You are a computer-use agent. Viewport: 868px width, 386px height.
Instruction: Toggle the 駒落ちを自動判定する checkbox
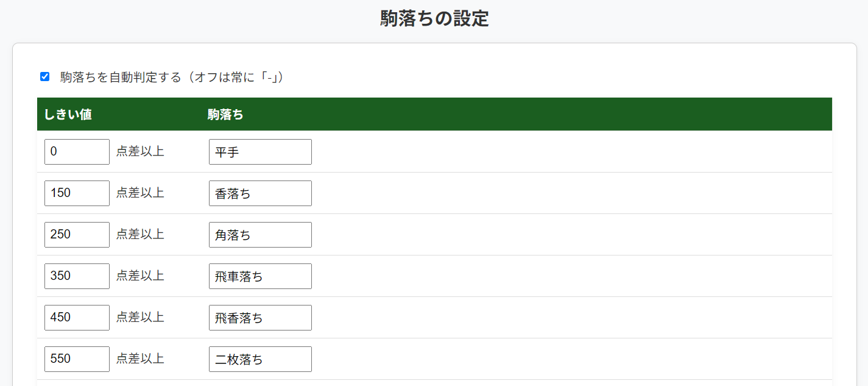tap(44, 77)
